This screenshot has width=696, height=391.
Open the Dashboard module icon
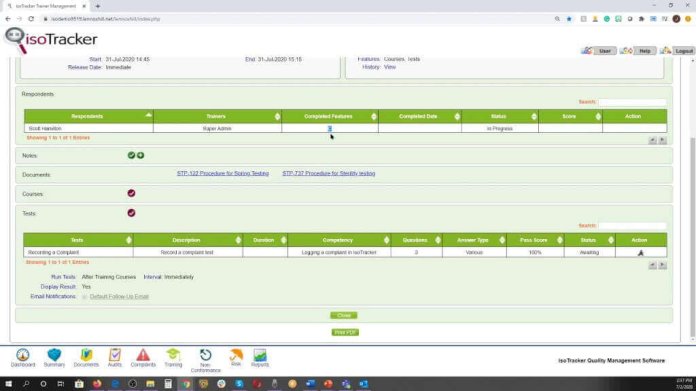(23, 358)
